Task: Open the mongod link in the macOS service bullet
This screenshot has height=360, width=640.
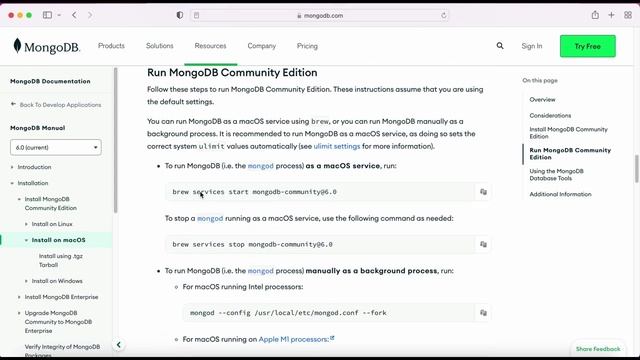Action: [260, 166]
